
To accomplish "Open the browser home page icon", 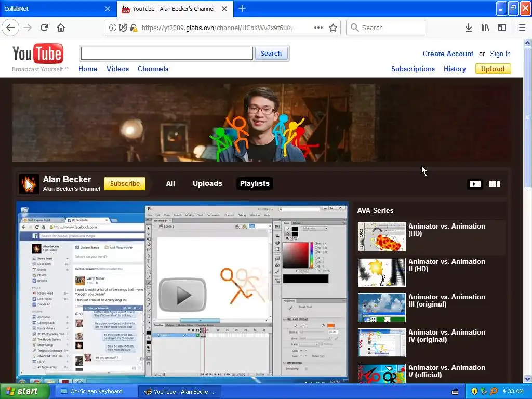I will (61, 28).
